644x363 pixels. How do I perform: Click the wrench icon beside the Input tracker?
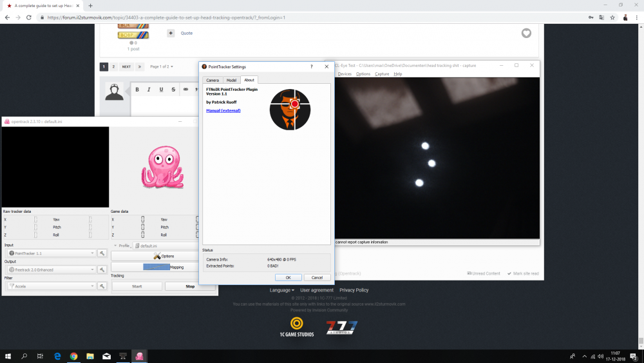coord(102,253)
